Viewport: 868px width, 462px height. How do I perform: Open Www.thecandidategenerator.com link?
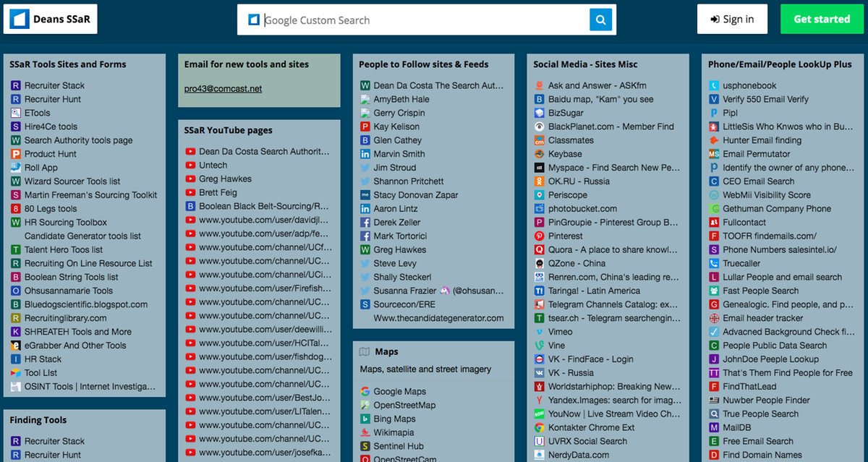[x=438, y=318]
